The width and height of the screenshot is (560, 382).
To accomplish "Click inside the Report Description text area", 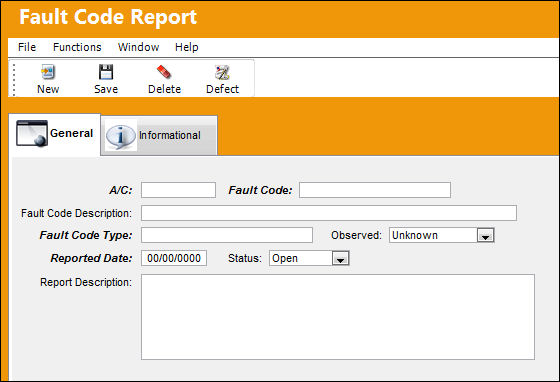I will tap(338, 317).
